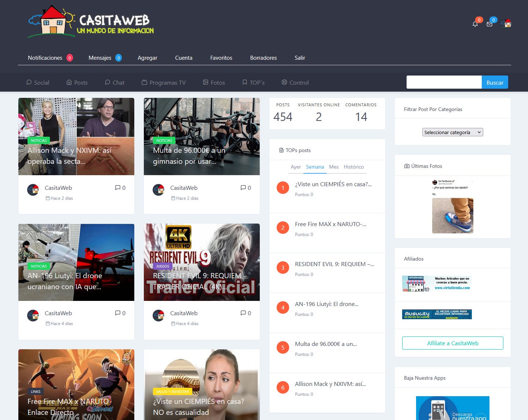Focus the search input field
The width and height of the screenshot is (528, 420).
click(444, 82)
